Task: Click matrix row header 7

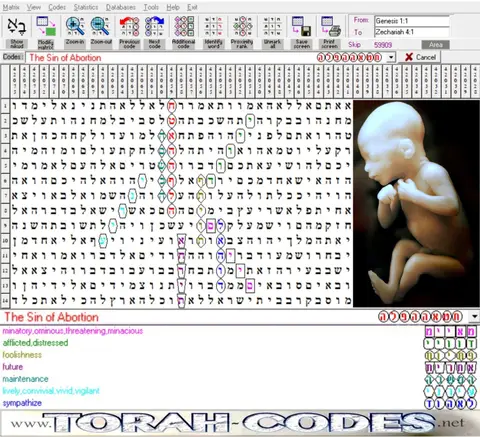Action: tap(5, 196)
